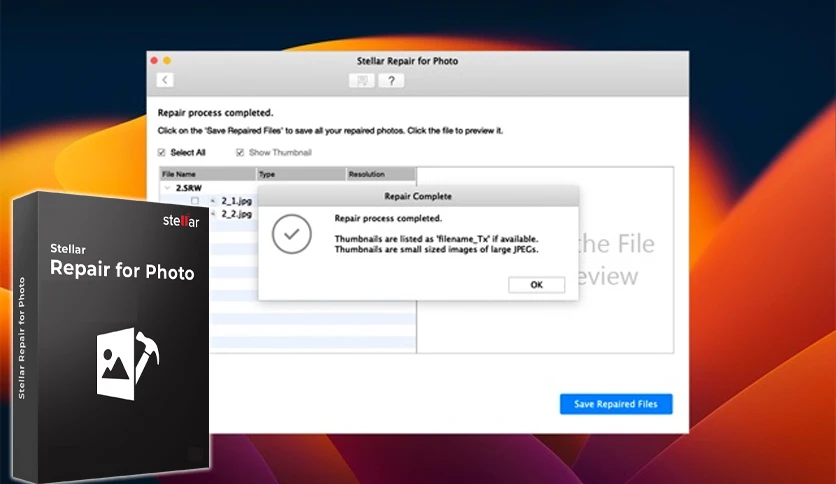Click the 2.SRW folder name

pyautogui.click(x=189, y=188)
